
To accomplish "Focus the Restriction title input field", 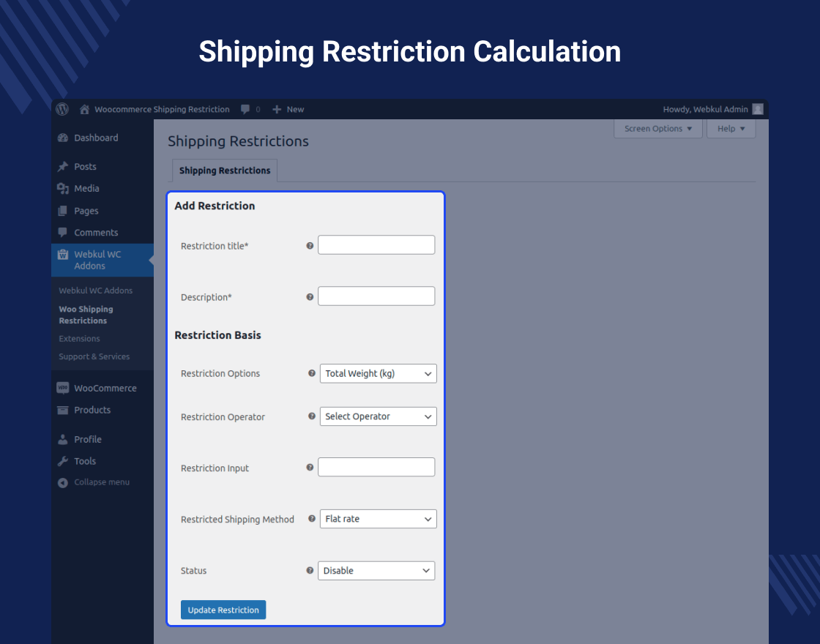I will [376, 245].
